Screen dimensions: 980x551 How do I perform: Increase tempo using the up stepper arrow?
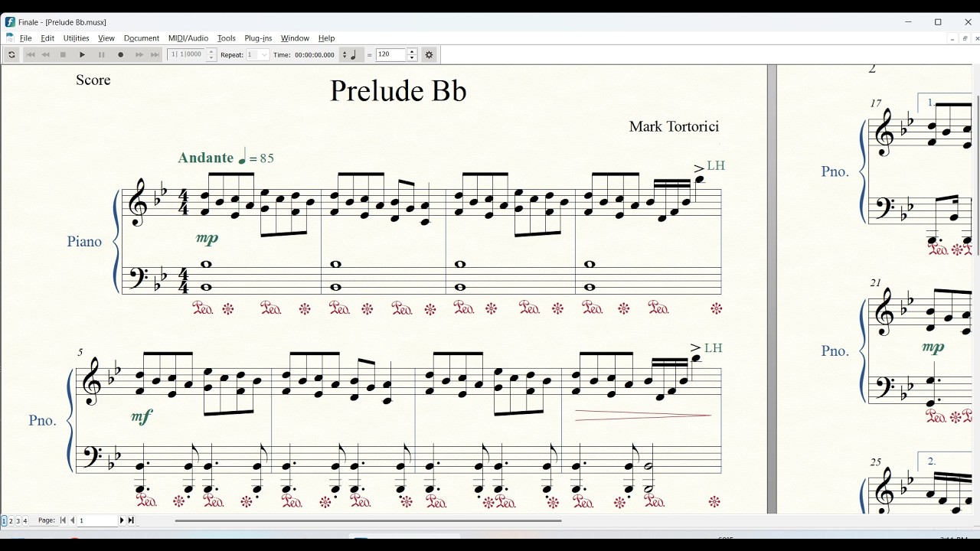(412, 52)
